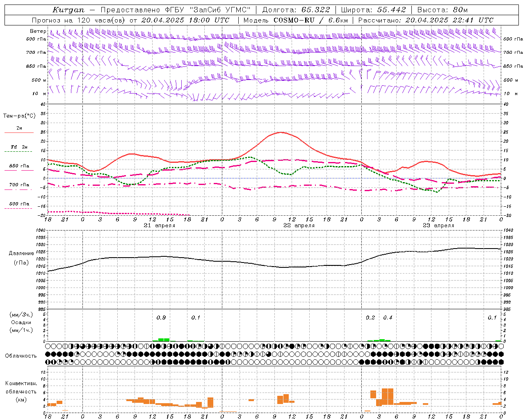The width and height of the screenshot is (525, 420).
Task: Click the 700 гПа temperature legend line
Action: tap(18, 189)
